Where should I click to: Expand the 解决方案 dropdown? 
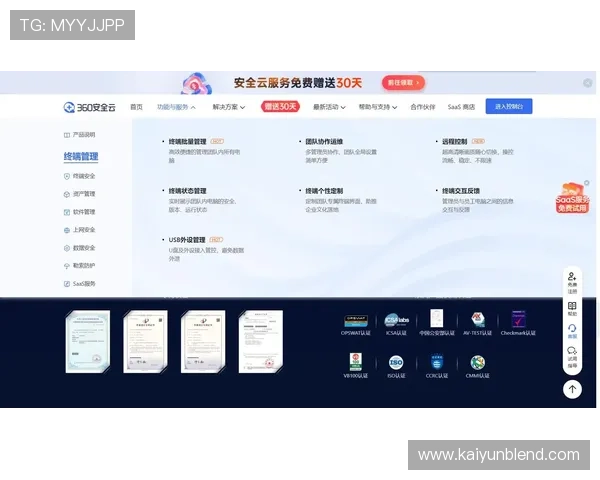(x=229, y=107)
